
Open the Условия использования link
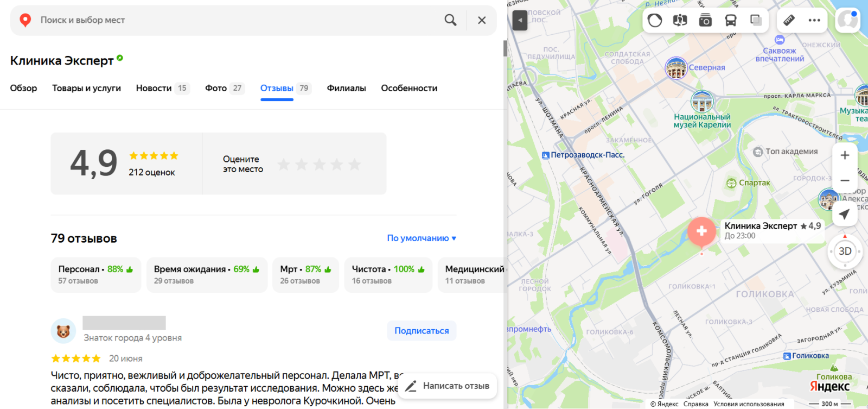click(749, 404)
